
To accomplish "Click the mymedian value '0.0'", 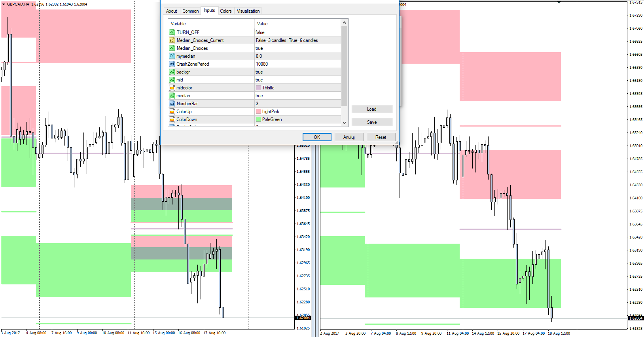I will (259, 56).
